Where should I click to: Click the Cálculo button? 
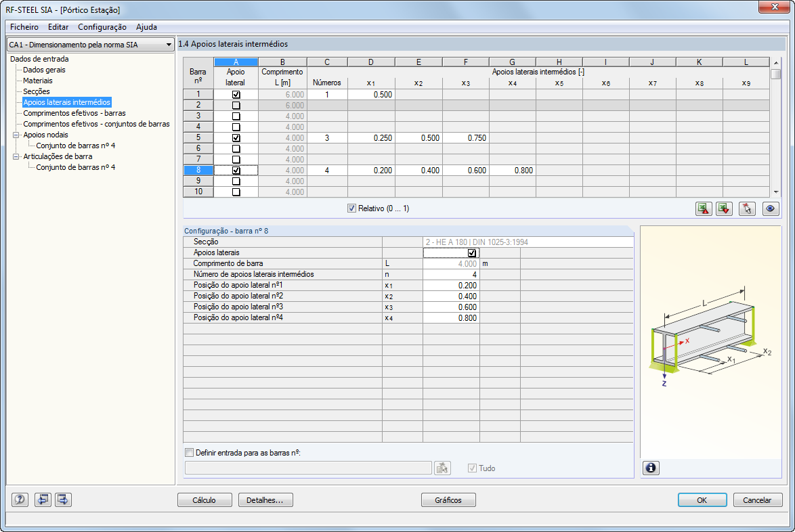click(x=205, y=500)
